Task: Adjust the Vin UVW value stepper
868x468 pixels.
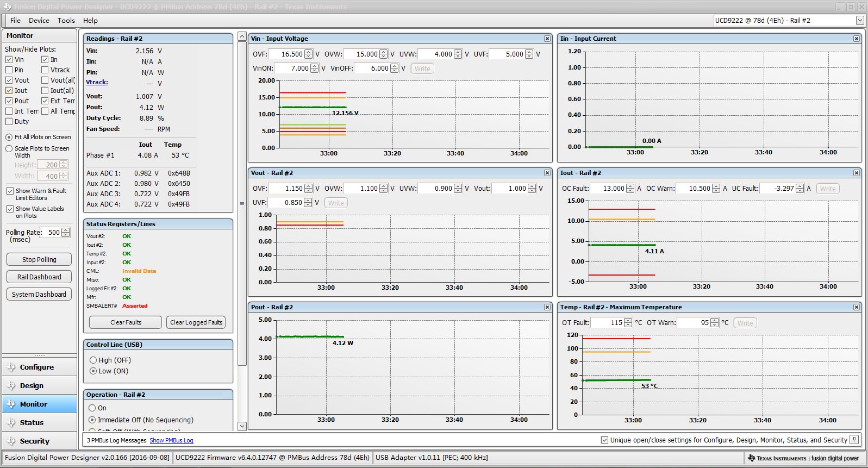Action: coord(458,54)
